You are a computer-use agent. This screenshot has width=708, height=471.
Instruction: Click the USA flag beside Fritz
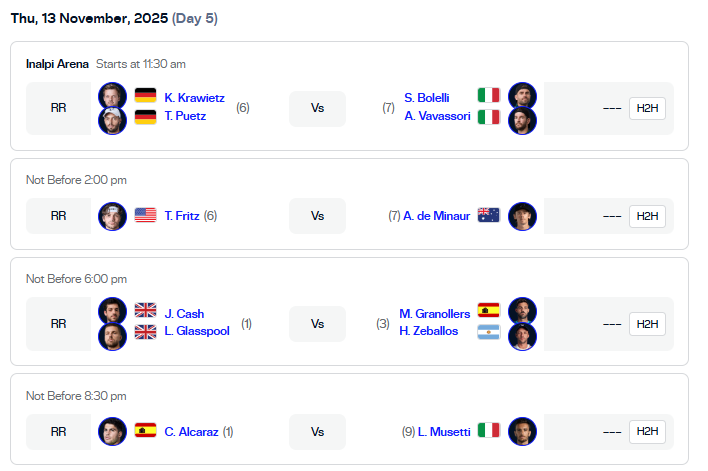pos(146,215)
